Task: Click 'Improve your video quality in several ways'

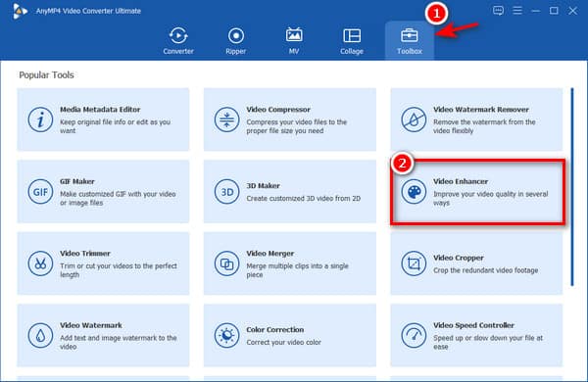Action: [x=491, y=198]
